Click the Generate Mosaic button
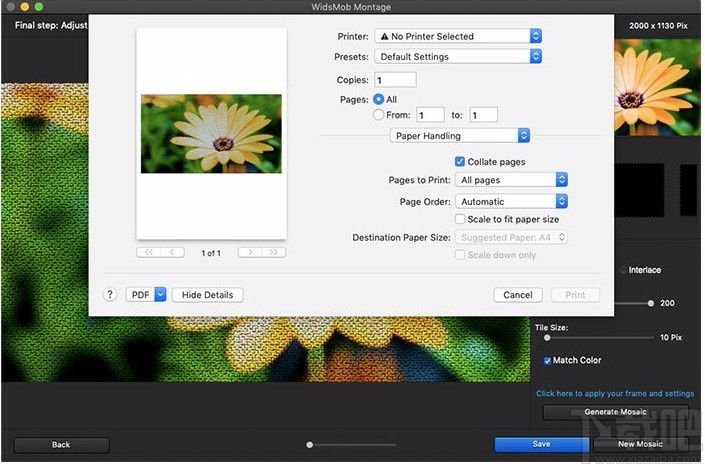Image resolution: width=705 pixels, height=464 pixels. 615,412
